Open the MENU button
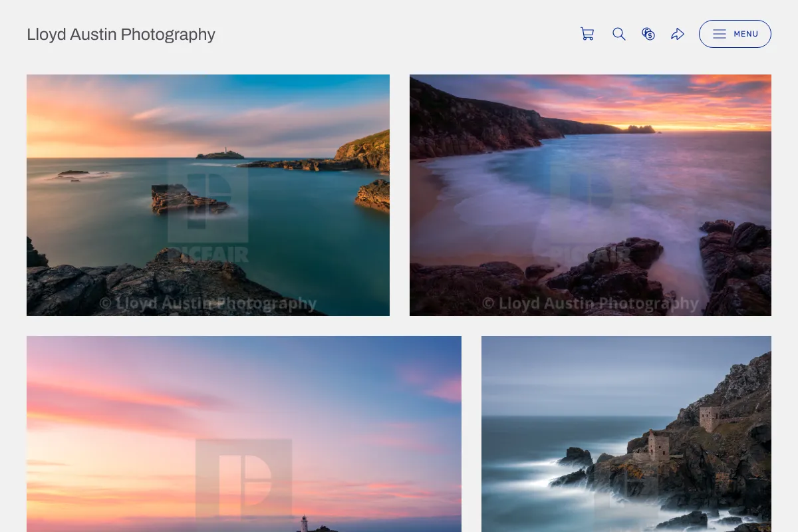 coord(735,34)
